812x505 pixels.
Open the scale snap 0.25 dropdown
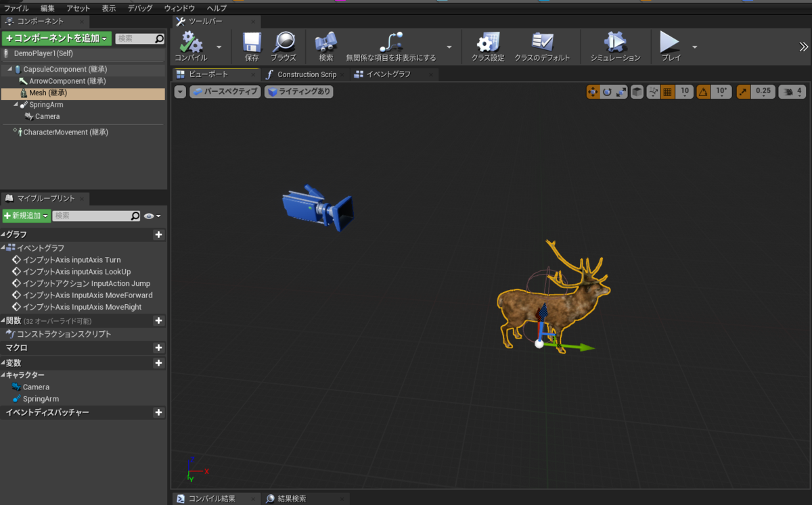(763, 91)
